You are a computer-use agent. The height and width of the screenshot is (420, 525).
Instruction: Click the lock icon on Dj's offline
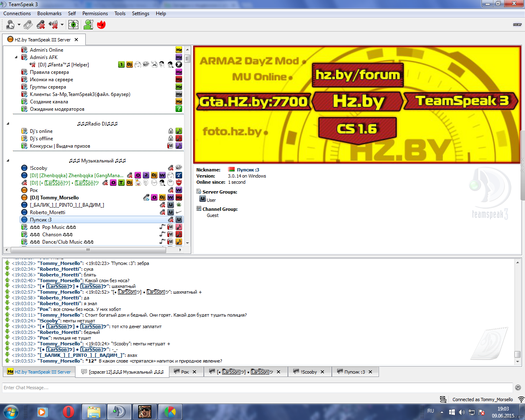171,138
